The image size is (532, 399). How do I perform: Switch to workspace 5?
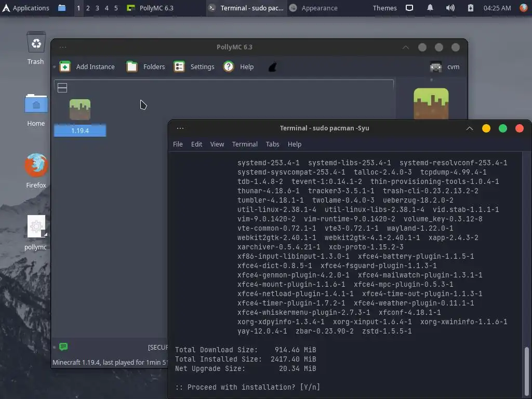[x=116, y=8]
